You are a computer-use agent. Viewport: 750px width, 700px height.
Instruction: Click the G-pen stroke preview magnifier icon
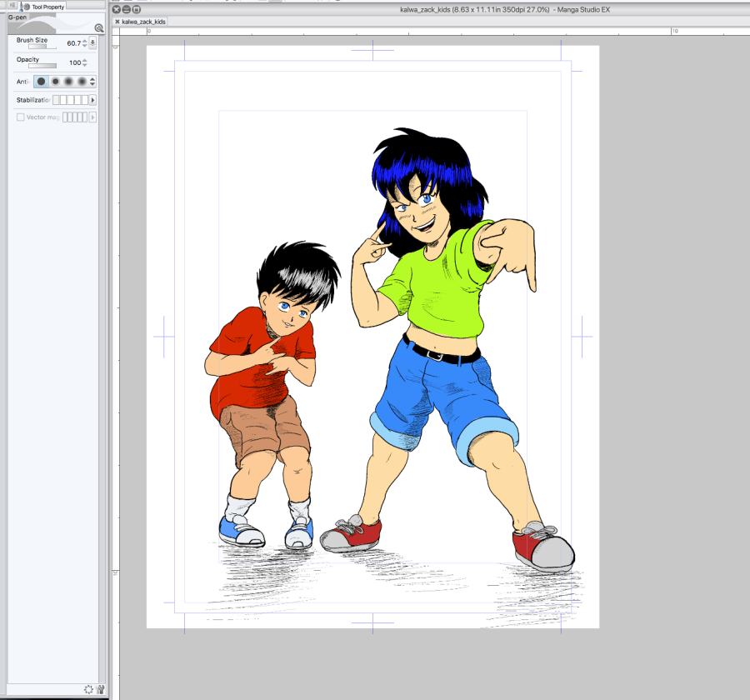click(x=98, y=27)
